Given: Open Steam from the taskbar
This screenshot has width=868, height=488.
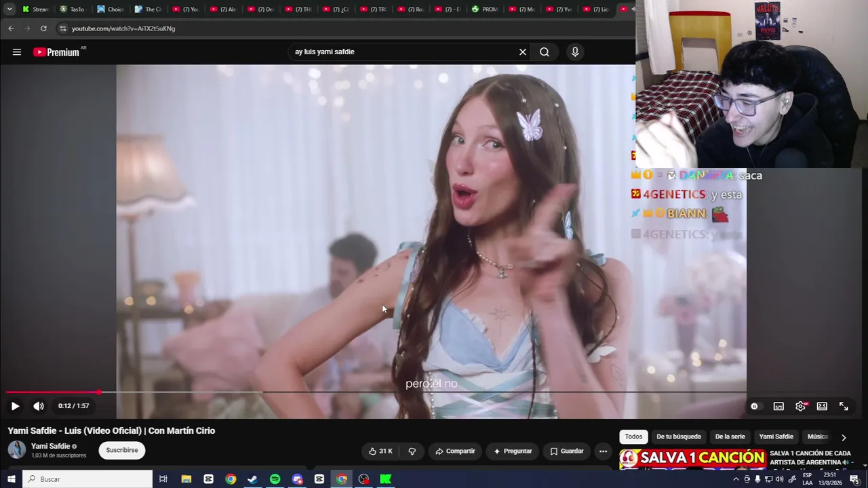Looking at the screenshot, I should (252, 479).
